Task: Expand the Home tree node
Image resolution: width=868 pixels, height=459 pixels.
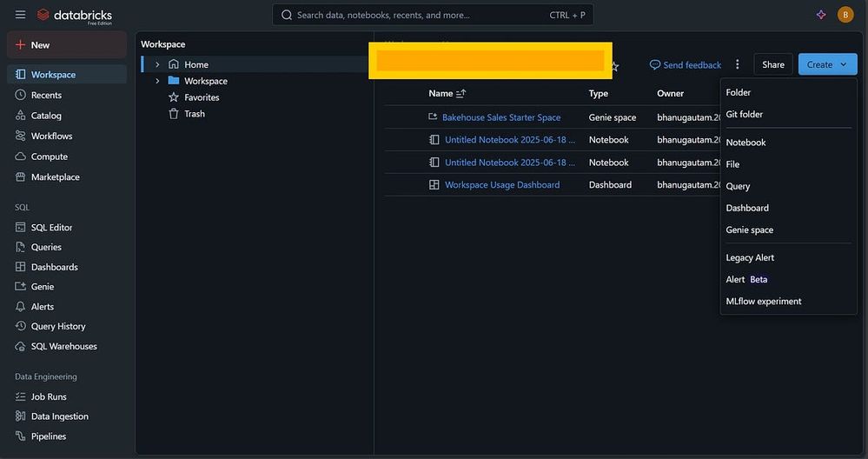Action: coord(157,64)
